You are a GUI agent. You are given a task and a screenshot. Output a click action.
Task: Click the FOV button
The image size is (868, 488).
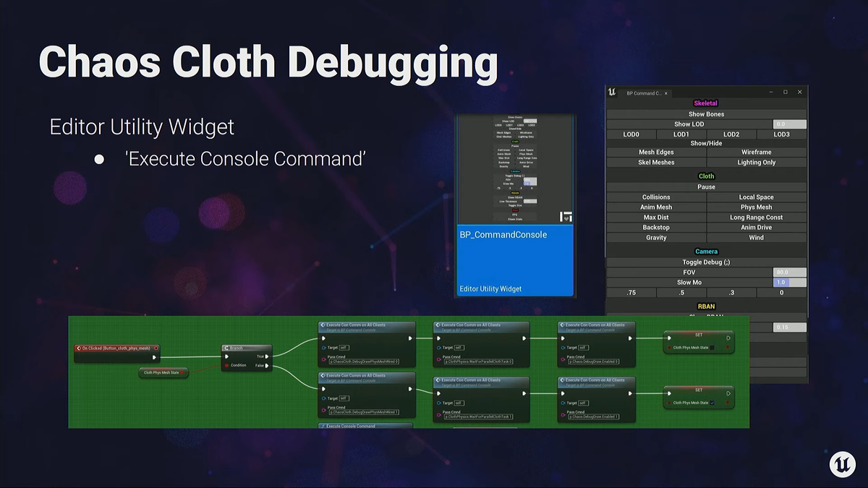pos(689,272)
